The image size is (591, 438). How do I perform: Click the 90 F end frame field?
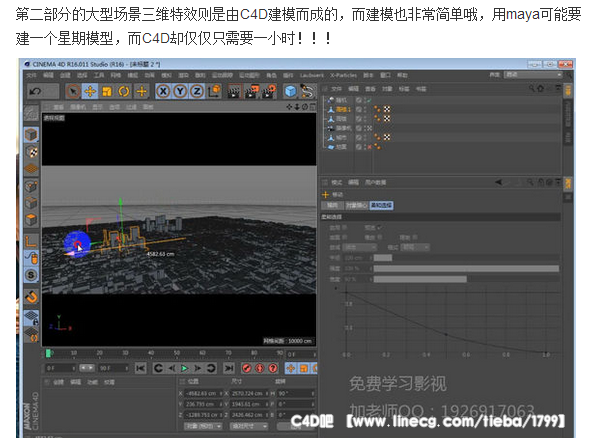pyautogui.click(x=113, y=368)
